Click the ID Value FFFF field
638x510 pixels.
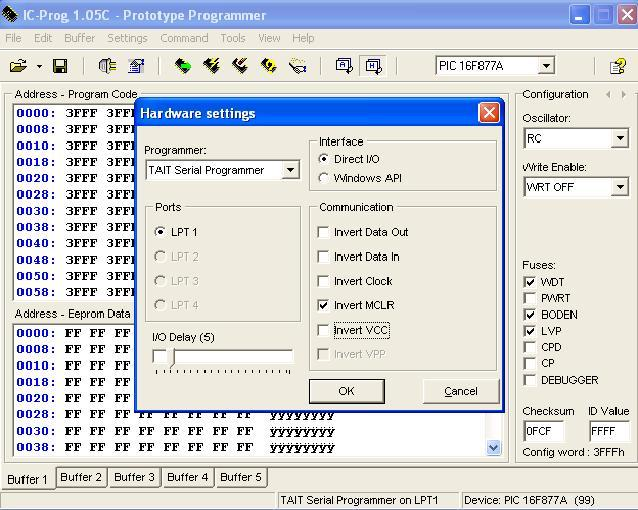609,431
